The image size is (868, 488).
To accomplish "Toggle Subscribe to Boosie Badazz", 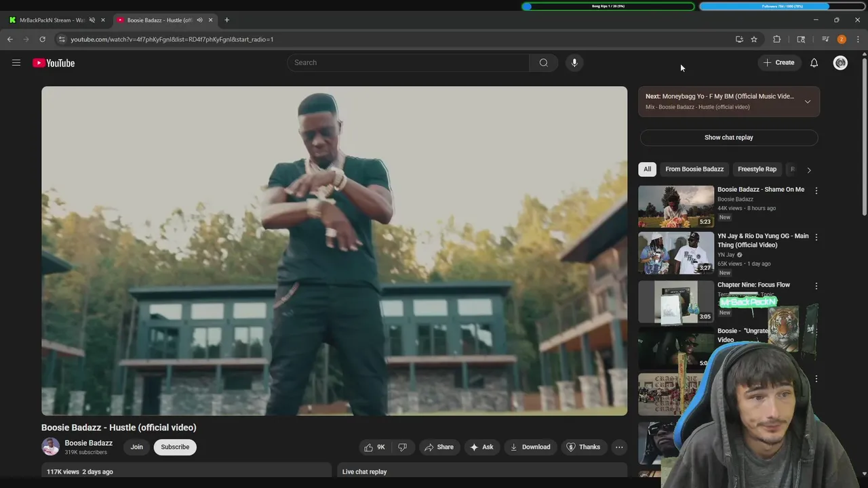I will [x=175, y=447].
